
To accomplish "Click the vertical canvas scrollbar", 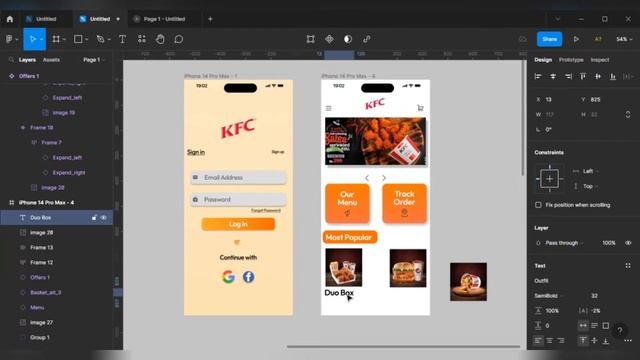I will coord(523,118).
